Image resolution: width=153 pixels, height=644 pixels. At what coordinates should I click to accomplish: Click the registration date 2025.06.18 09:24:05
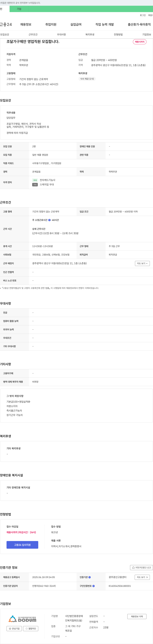tap(43, 577)
